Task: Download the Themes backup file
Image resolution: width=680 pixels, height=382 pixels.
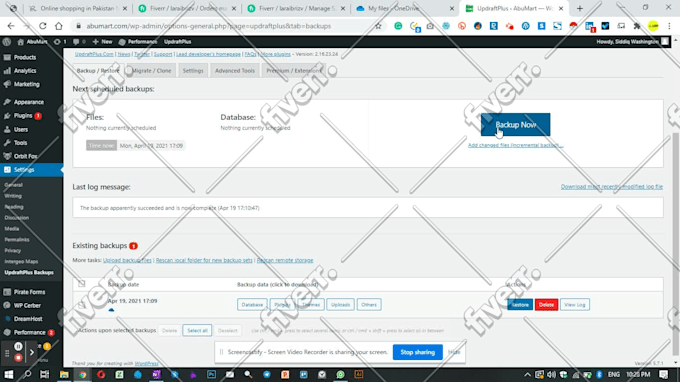Action: coord(311,304)
